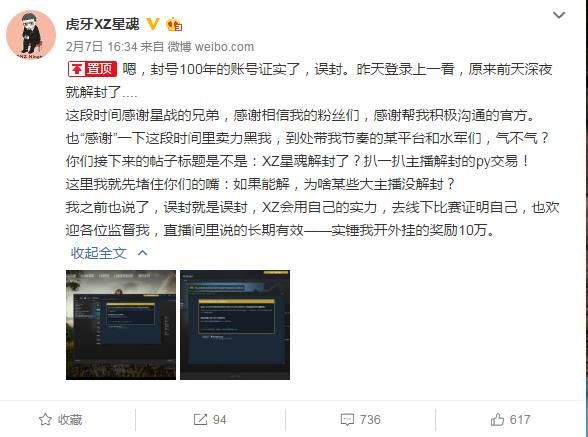
Task: Click the 617 likes count
Action: [520, 420]
